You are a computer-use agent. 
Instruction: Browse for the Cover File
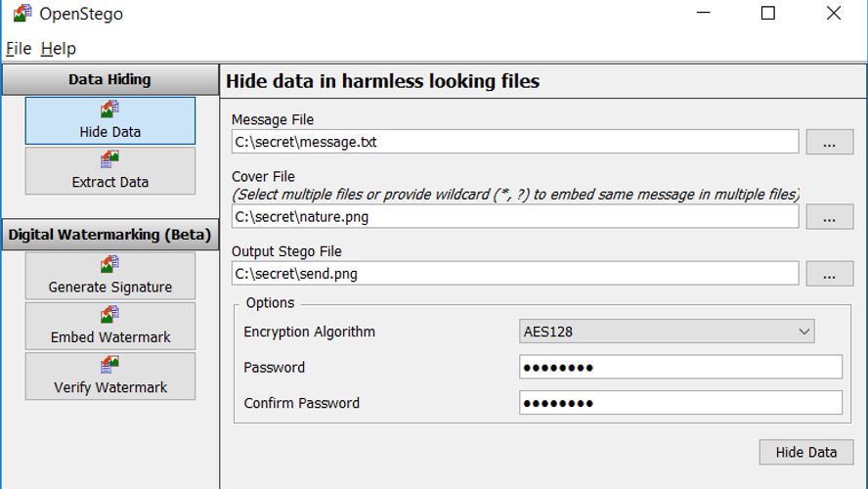(829, 217)
